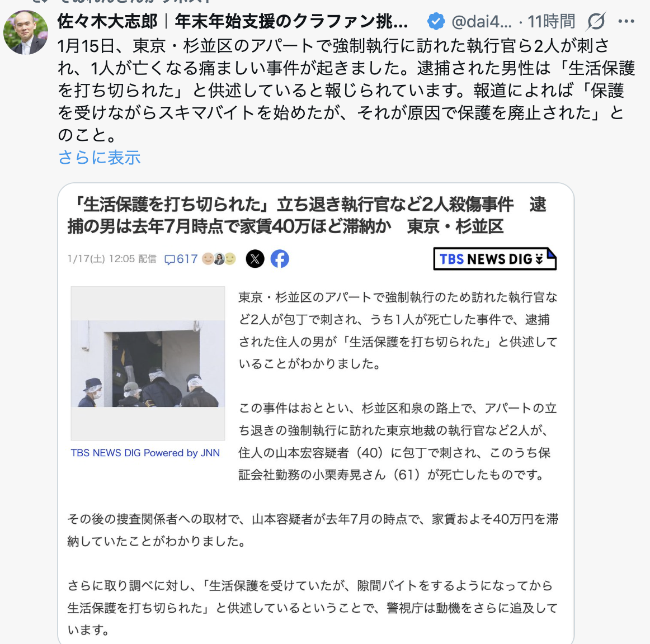Click the article paragraph starting with さらに取り調べに対し

313,608
